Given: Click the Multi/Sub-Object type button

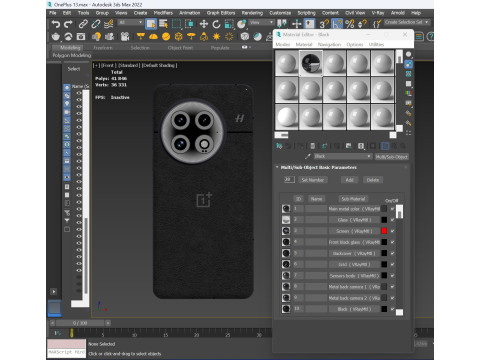Looking at the screenshot, I should point(392,157).
